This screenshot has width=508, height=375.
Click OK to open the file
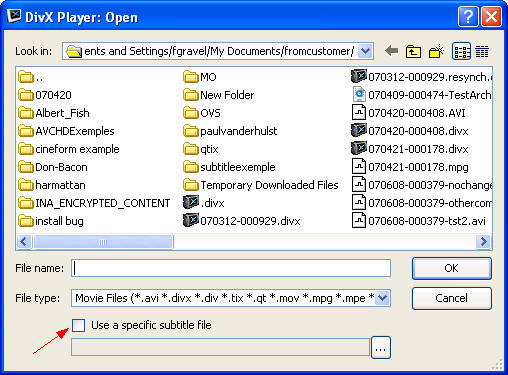(x=452, y=268)
